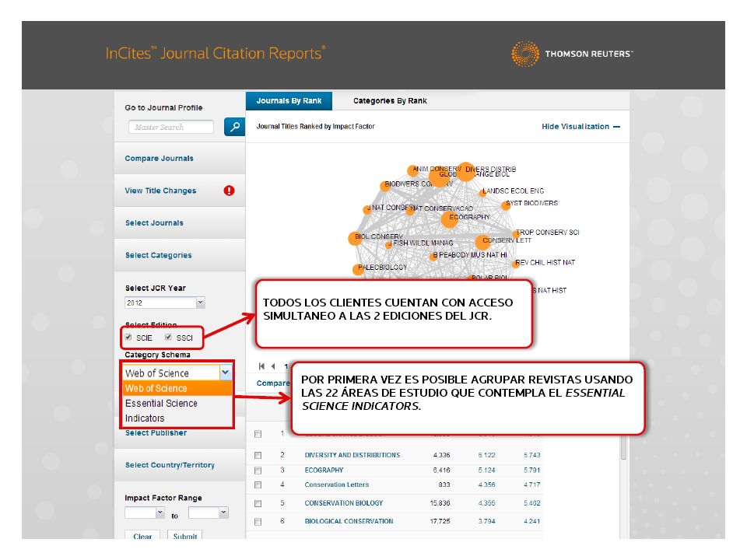This screenshot has height=560, width=747.
Task: Toggle the SCIE edition checkbox
Action: [128, 337]
